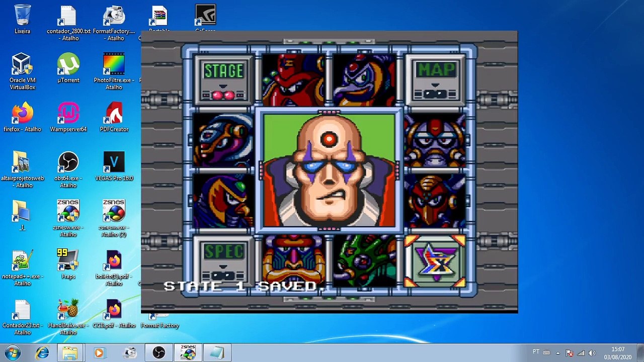This screenshot has width=644, height=362.
Task: Select the PDFCreator desktop icon
Action: click(x=114, y=117)
